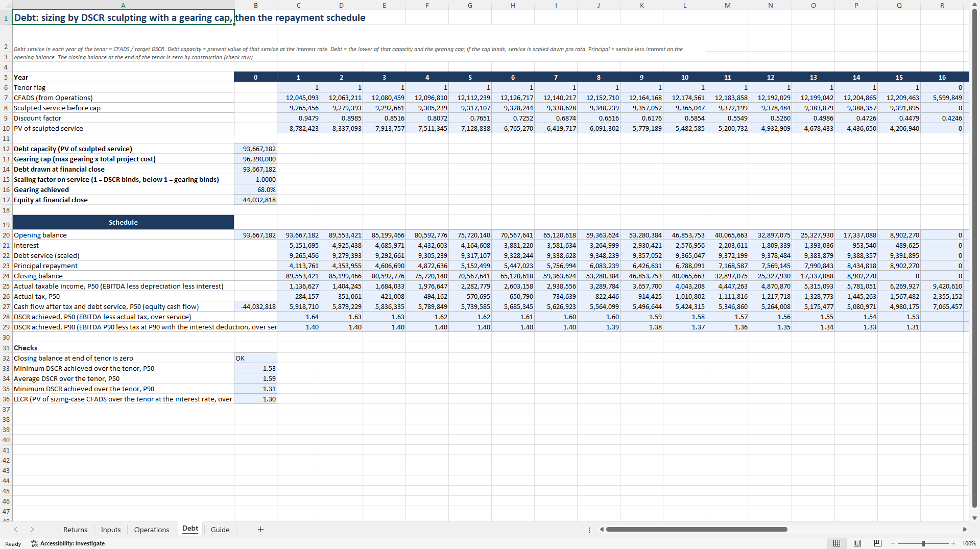Click year 16 CFADS value 5,599,849

[x=942, y=98]
